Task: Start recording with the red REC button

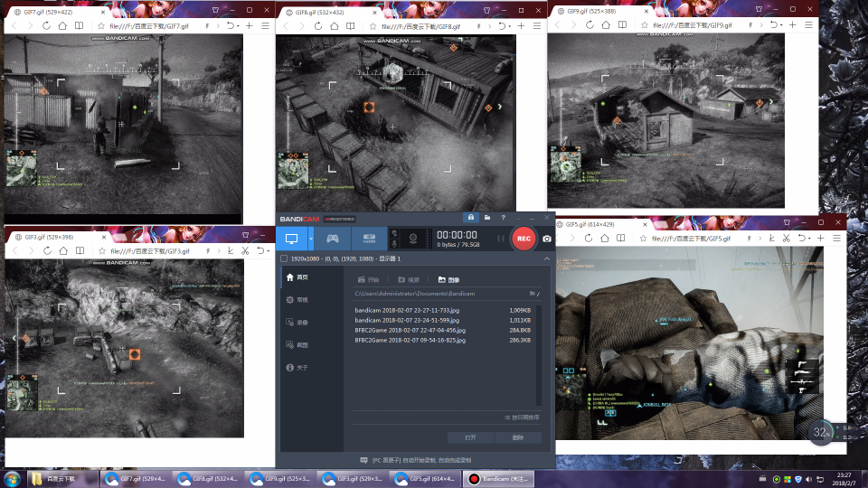Action: (x=524, y=239)
